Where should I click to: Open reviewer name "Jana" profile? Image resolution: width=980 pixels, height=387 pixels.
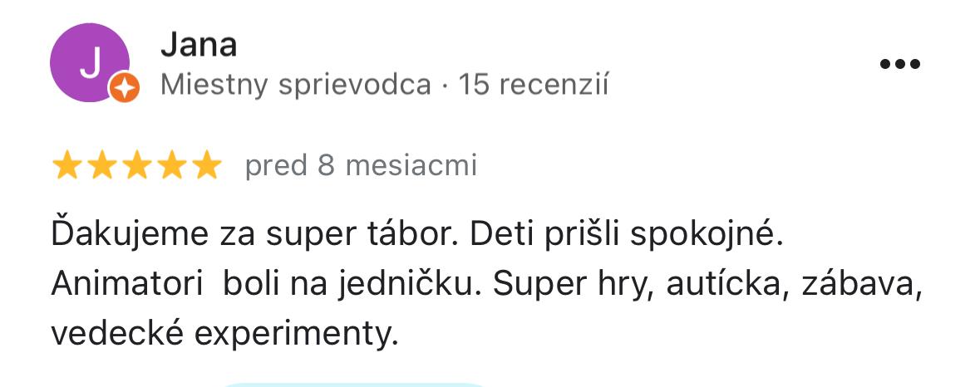(198, 45)
